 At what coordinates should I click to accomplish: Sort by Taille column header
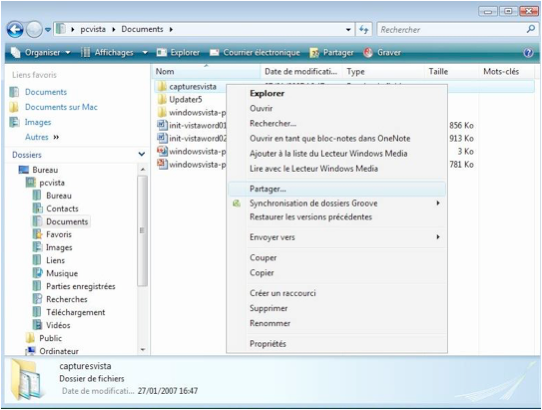(x=451, y=72)
